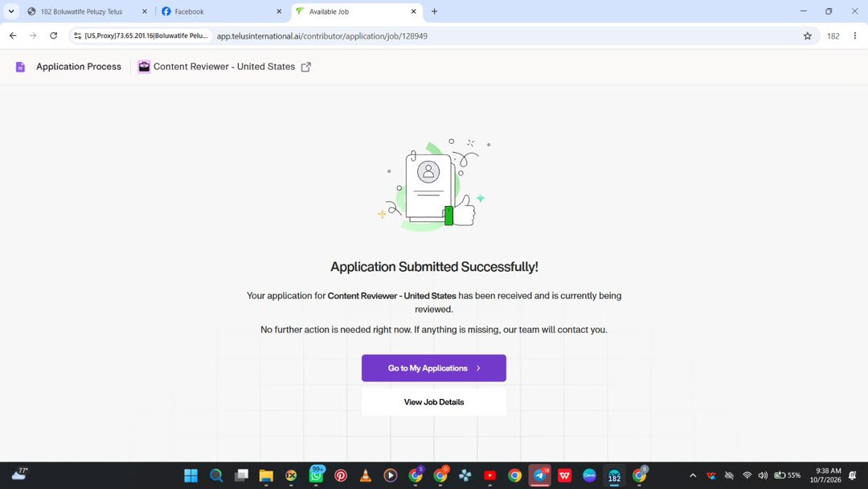868x489 pixels.
Task: Click the 182 profile label in toolbar
Action: [x=833, y=36]
